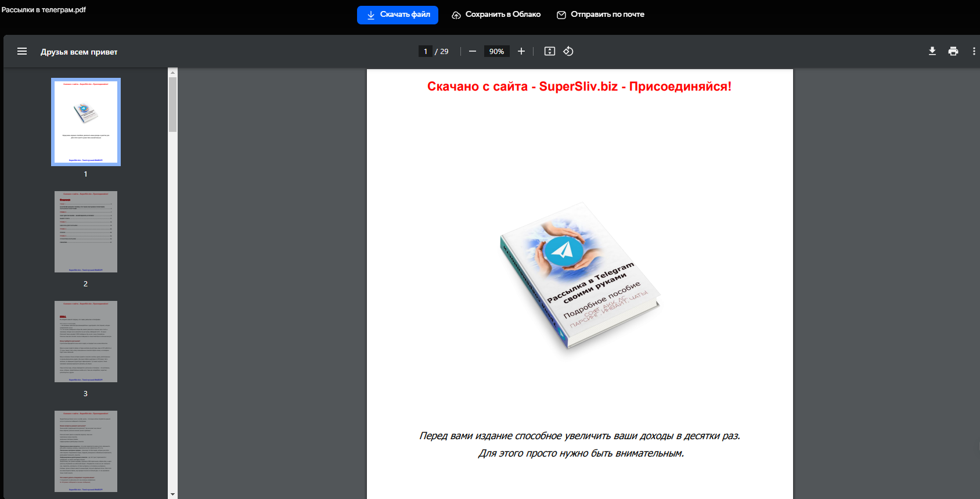Jump to the page 3 thumbnail
This screenshot has height=499, width=980.
tap(86, 342)
